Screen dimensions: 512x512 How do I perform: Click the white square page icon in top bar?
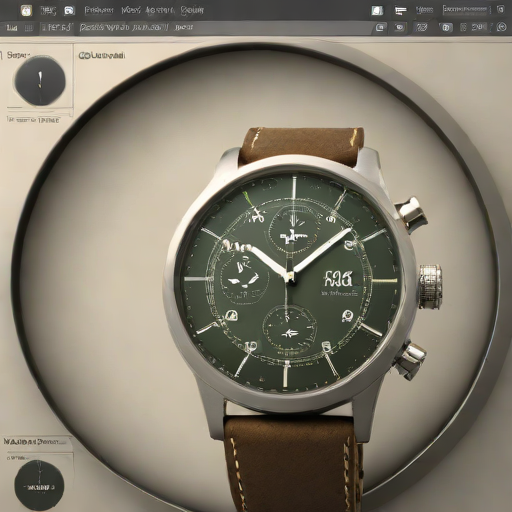point(377,11)
